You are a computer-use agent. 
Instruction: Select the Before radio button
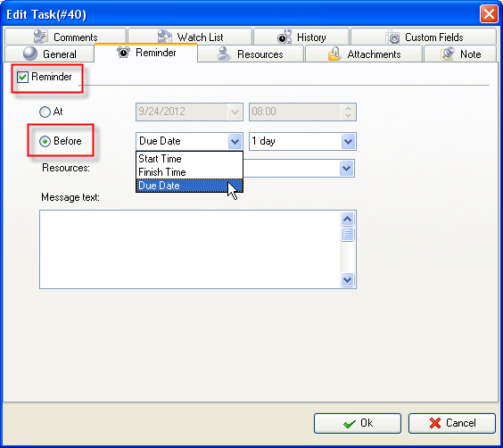45,141
